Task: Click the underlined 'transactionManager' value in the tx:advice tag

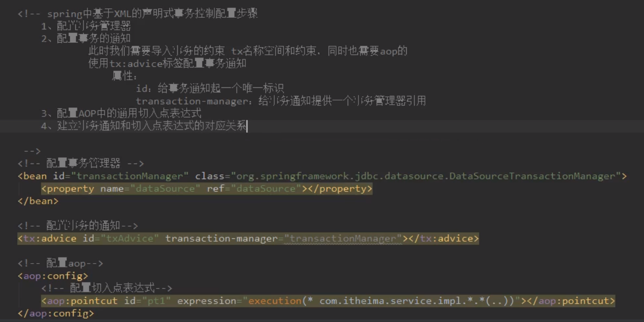Action: click(343, 238)
